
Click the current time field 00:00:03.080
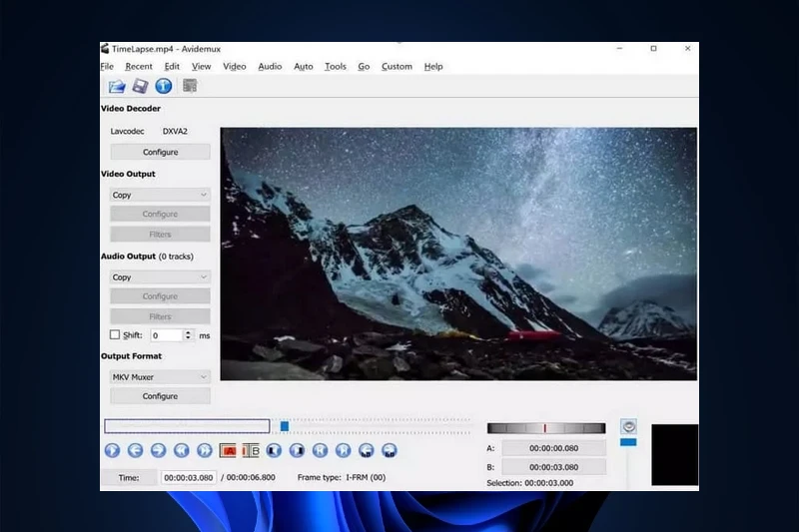189,477
